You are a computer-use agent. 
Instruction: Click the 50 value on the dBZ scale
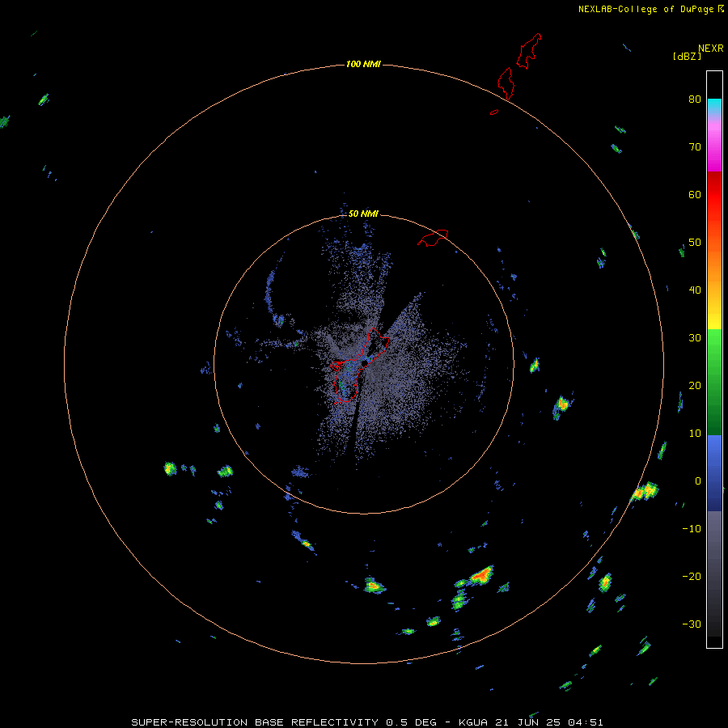coord(695,243)
